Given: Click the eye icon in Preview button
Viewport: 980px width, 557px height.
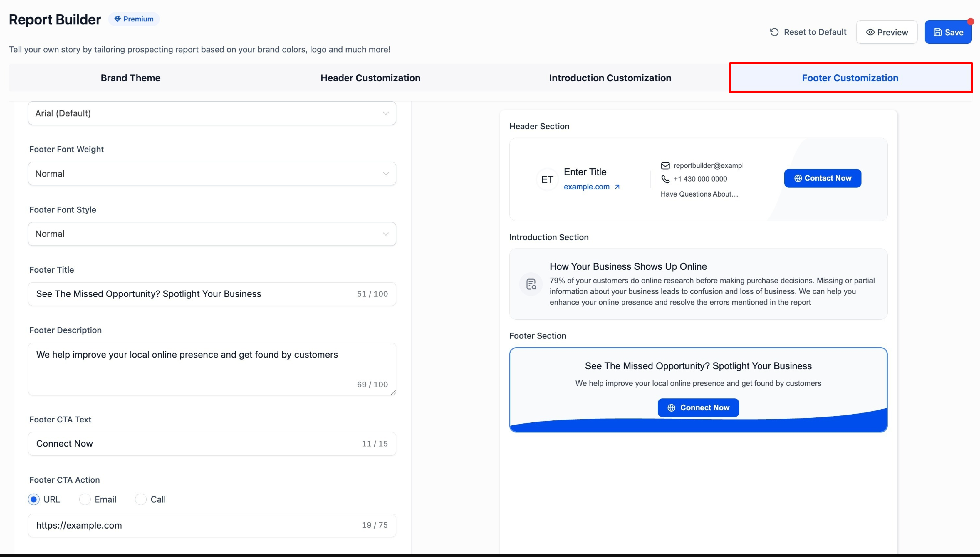Looking at the screenshot, I should (x=870, y=33).
